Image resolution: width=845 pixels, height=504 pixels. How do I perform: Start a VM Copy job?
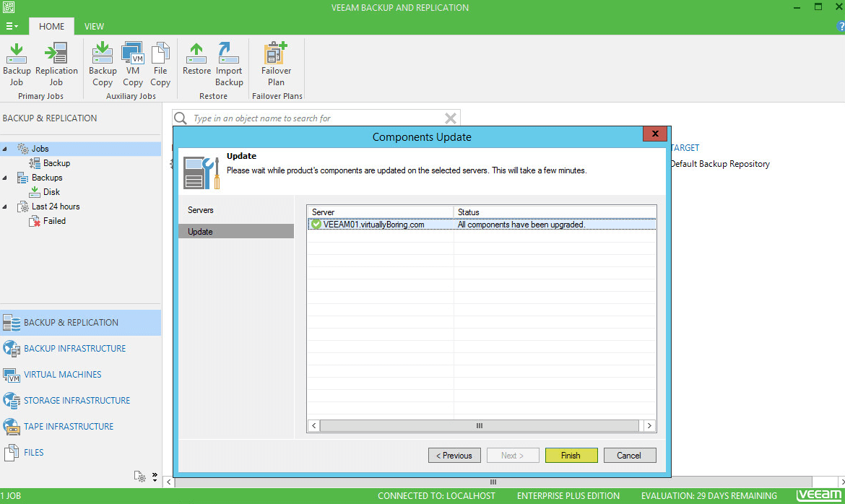point(133,65)
